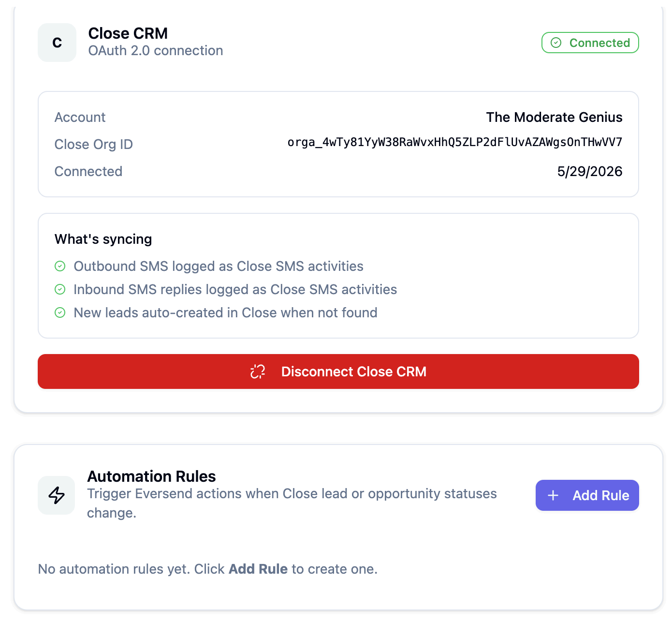Disconnect Close CRM using the red button

point(338,371)
